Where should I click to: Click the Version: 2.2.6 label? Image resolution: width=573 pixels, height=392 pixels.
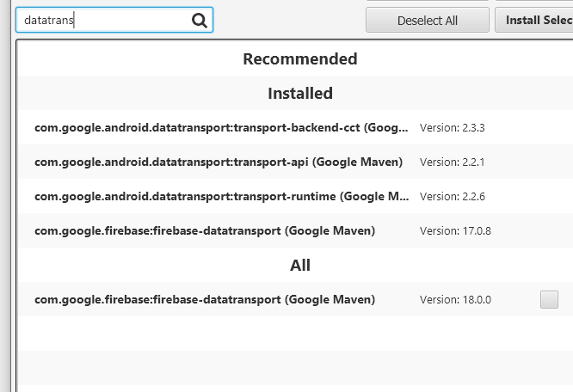tap(453, 196)
